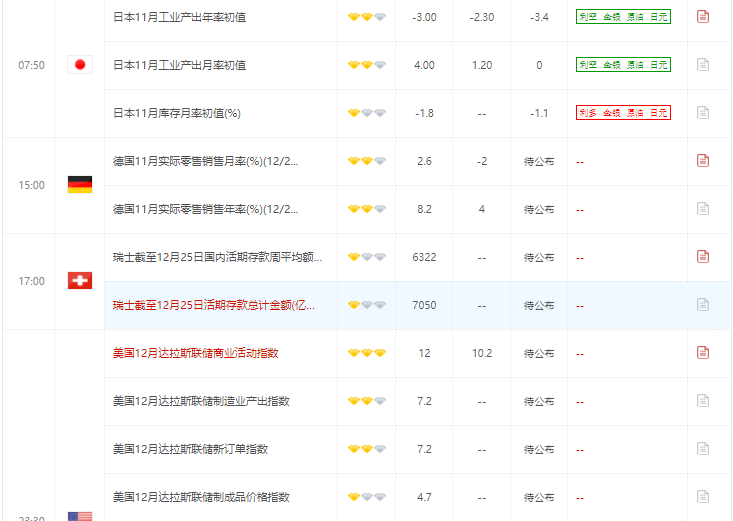This screenshot has height=521, width=733.
Task: Click the Germany flag icon
Action: click(80, 185)
